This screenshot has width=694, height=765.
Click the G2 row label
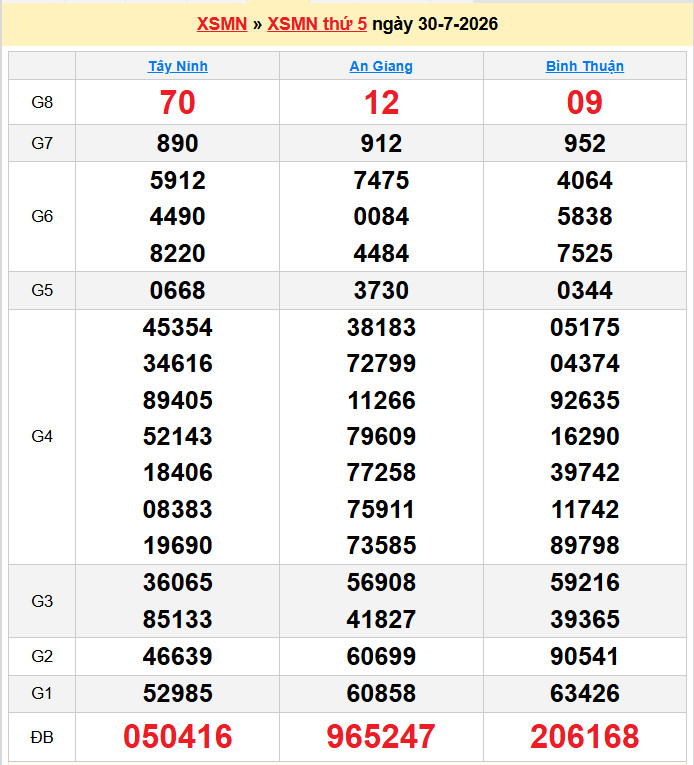tap(42, 656)
